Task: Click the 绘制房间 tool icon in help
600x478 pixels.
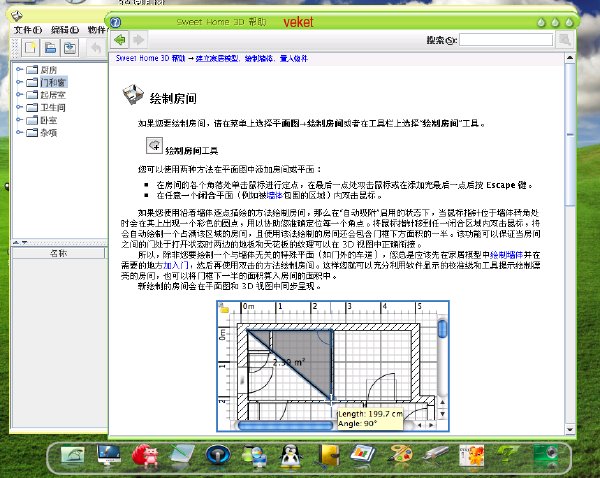Action: 155,146
